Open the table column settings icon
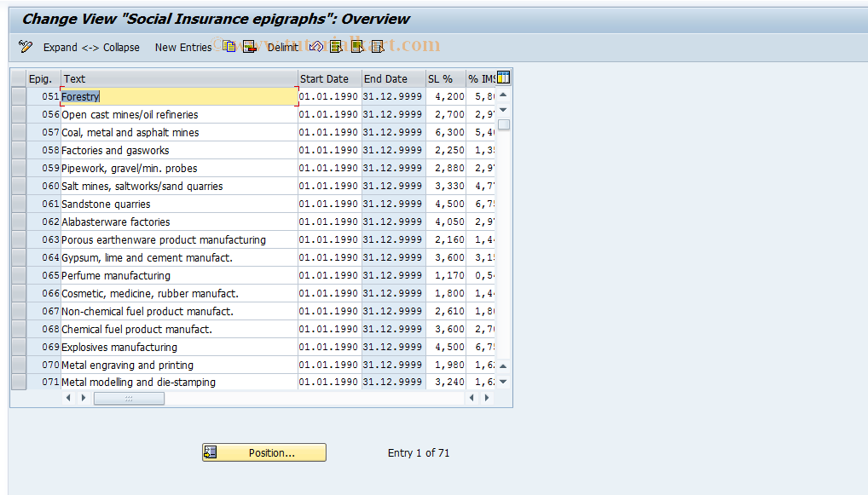Screen dimensions: 868x495 pos(503,78)
